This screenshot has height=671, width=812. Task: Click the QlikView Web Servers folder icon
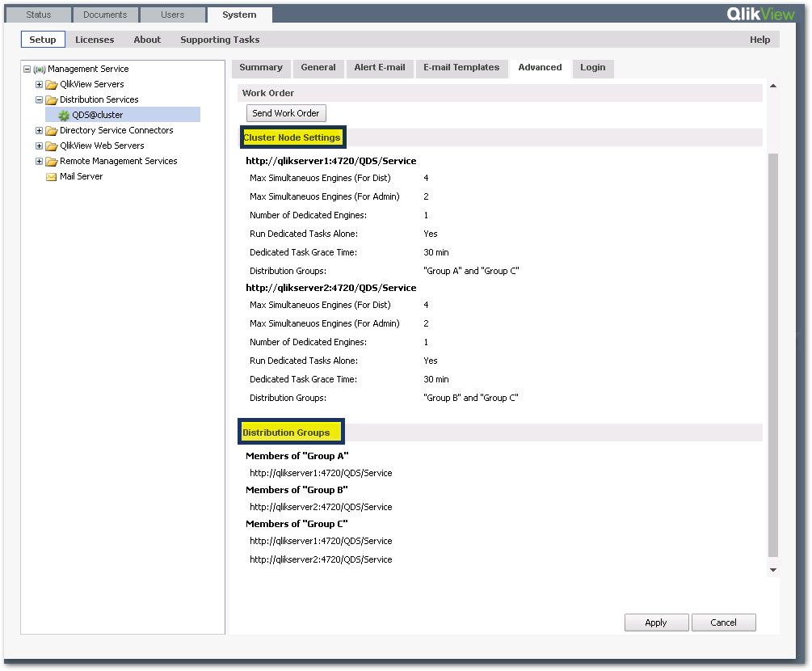51,146
